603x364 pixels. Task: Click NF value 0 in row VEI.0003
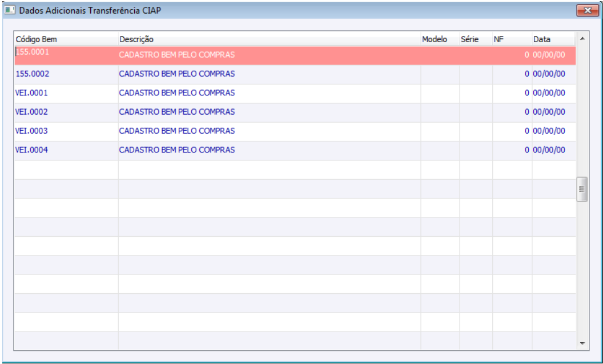[527, 131]
